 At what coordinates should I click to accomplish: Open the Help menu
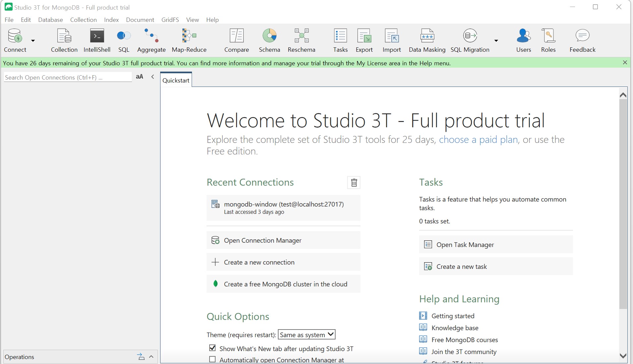pos(213,20)
